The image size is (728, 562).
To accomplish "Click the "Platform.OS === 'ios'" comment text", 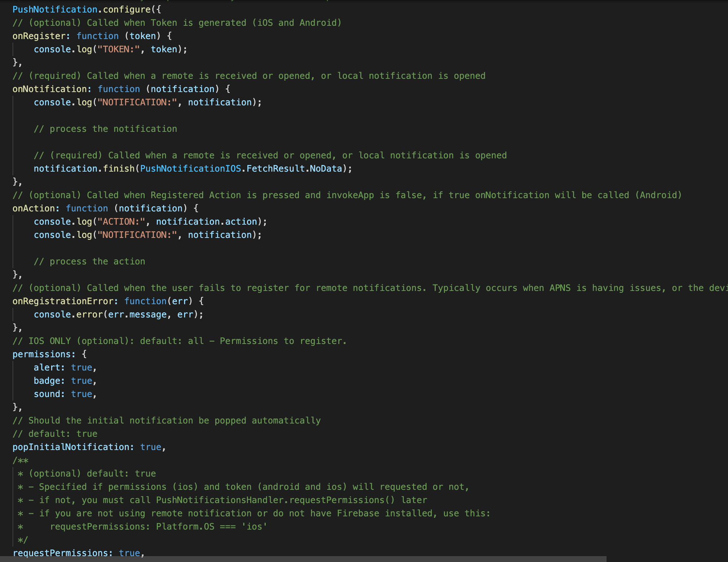I will point(212,527).
